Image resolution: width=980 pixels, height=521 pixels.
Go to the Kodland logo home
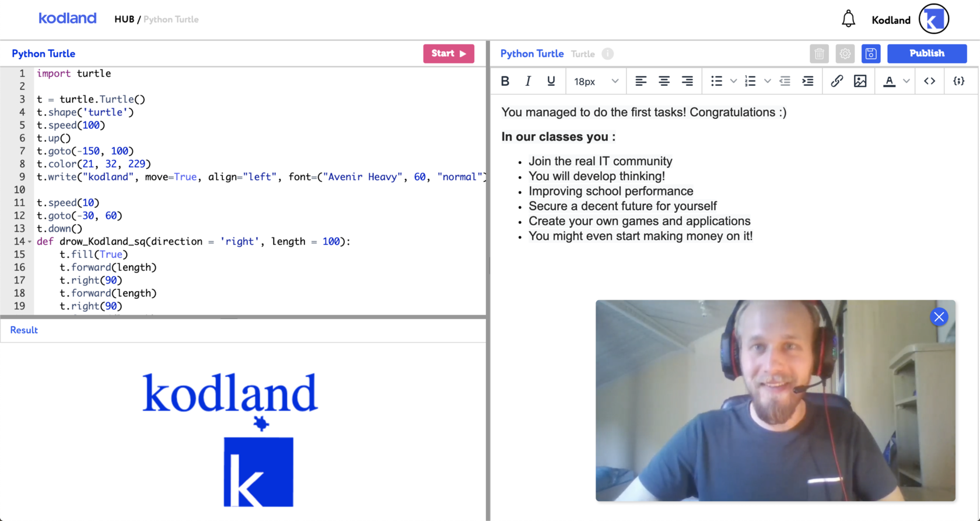click(68, 19)
